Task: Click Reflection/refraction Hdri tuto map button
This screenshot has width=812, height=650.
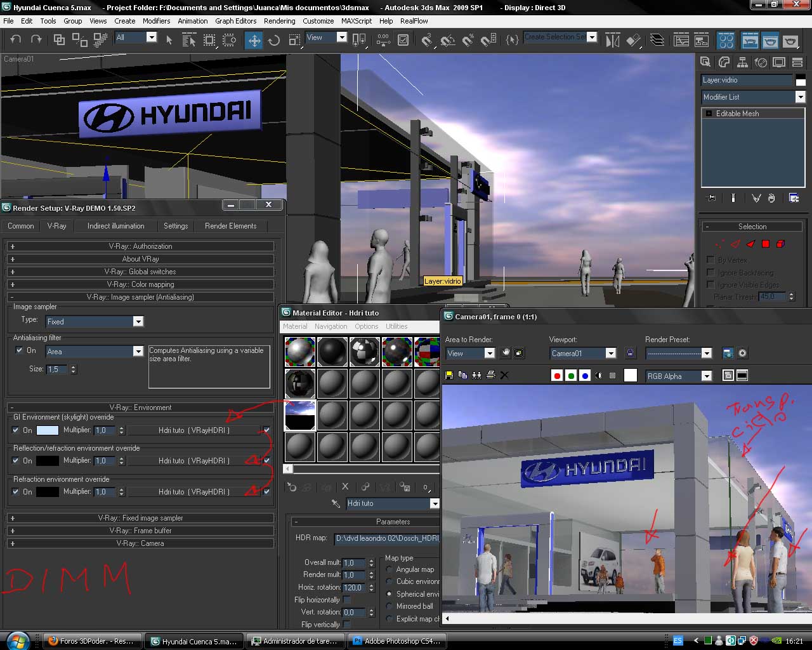Action: point(194,461)
